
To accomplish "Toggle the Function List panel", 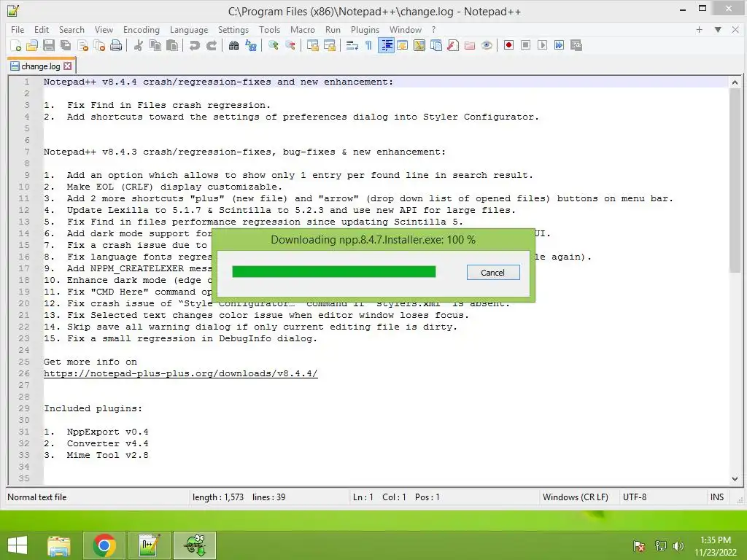I will coord(453,45).
